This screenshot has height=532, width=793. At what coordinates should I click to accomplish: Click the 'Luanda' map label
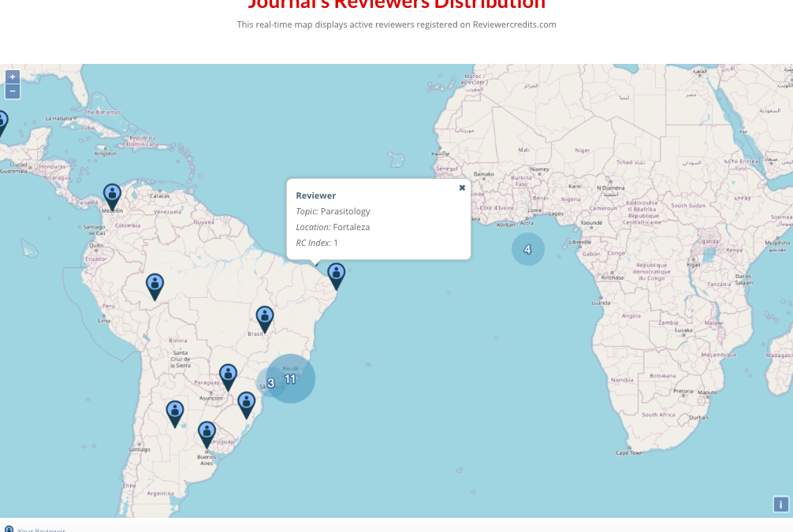point(601,303)
